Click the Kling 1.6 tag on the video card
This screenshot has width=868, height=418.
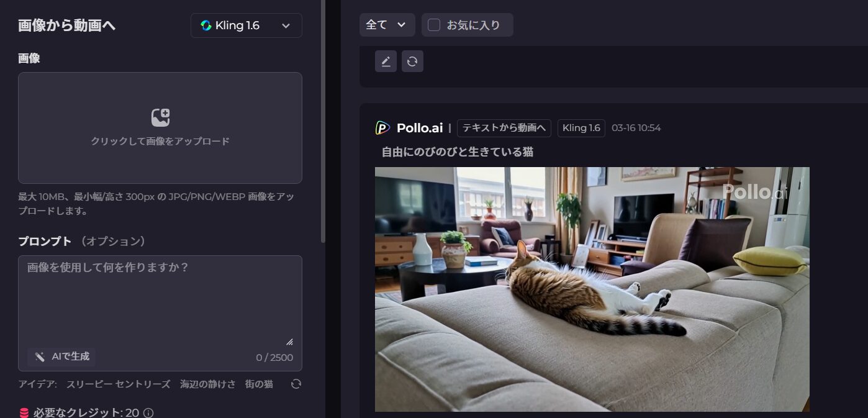click(581, 128)
